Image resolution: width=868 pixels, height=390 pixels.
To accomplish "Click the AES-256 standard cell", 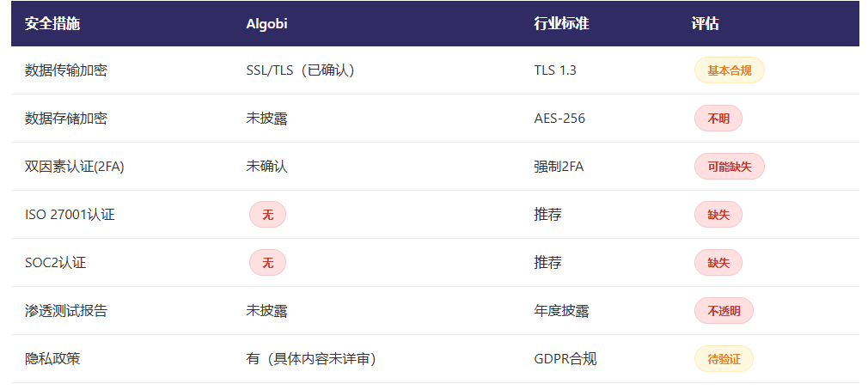I will 559,119.
